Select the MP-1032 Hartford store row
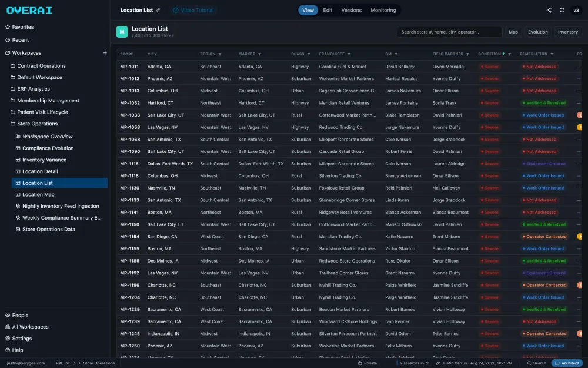The height and width of the screenshot is (368, 588). click(x=349, y=103)
